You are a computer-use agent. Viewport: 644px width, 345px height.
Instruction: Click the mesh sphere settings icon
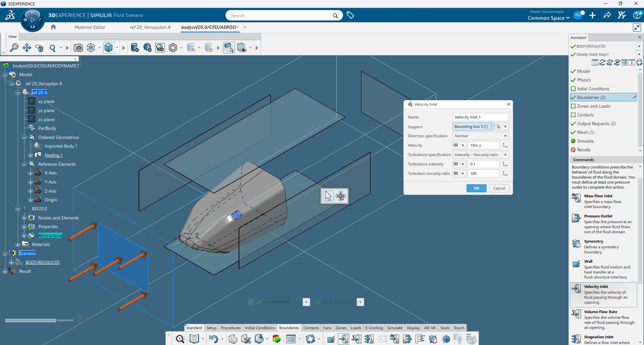click(x=147, y=48)
